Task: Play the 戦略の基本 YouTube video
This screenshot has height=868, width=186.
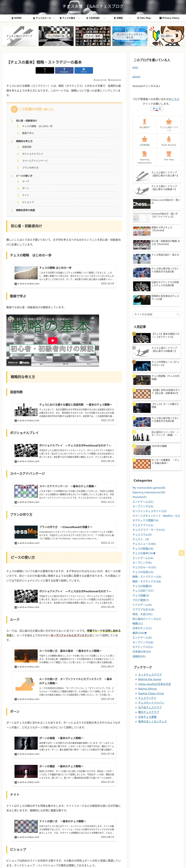Action: 53,340
